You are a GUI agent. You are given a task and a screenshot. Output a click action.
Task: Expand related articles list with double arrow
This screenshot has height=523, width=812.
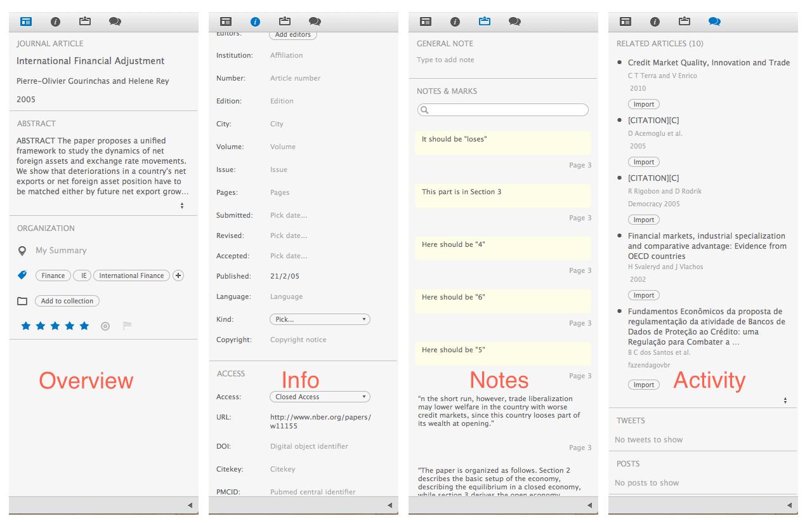pos(785,401)
